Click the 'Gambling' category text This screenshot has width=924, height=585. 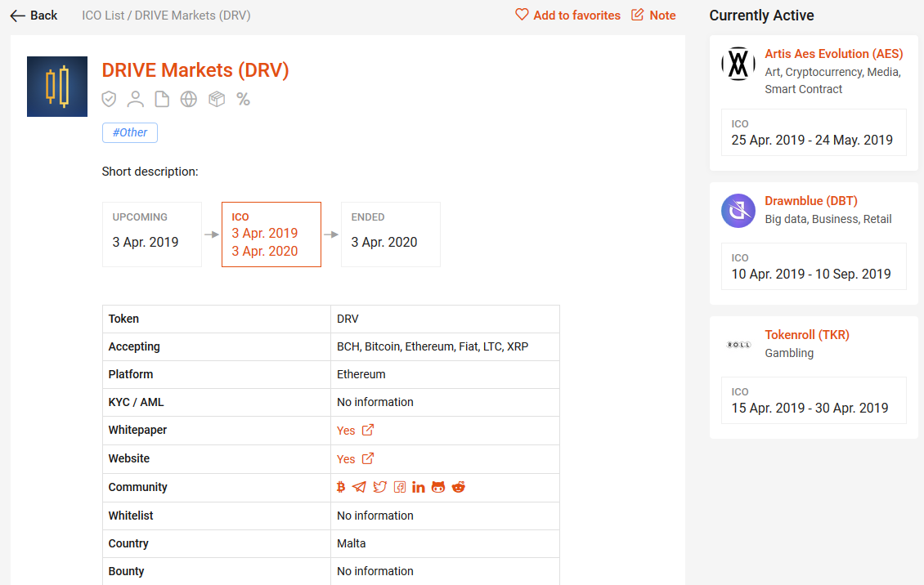point(789,353)
